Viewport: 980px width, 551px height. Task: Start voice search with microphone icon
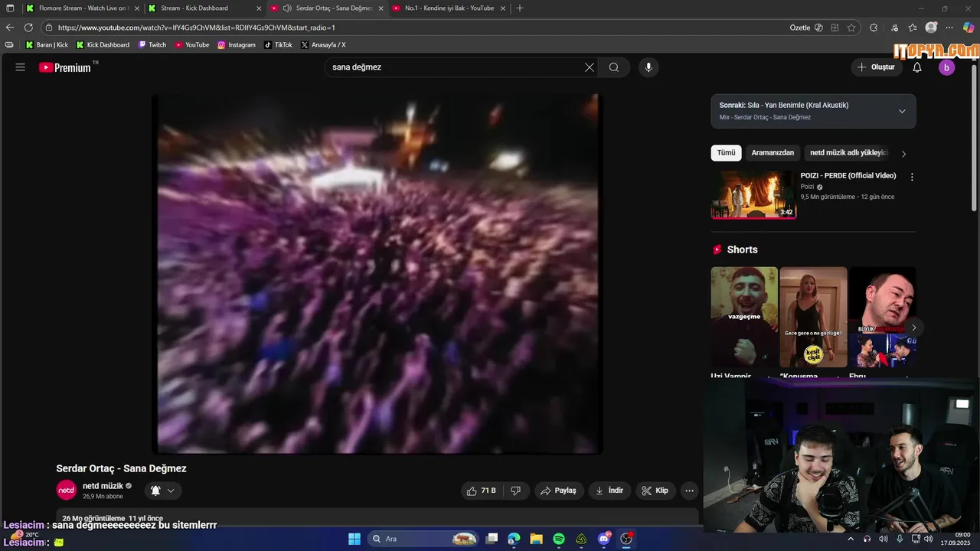648,67
